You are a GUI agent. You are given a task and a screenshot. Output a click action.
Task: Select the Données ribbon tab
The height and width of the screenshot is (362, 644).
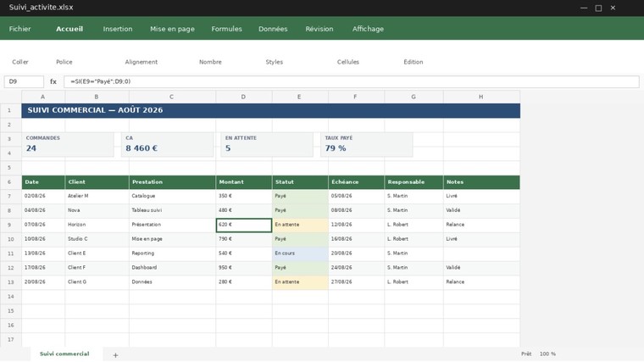tap(273, 29)
